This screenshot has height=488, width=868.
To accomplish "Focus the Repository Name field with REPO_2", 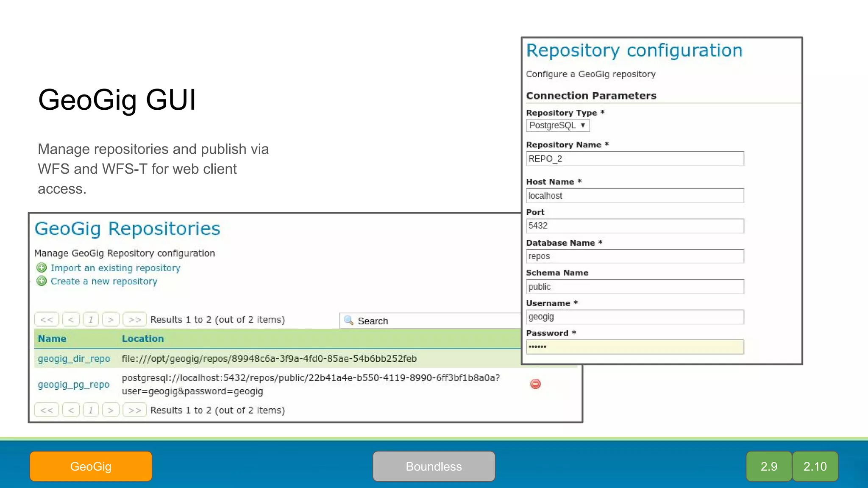I will (x=635, y=158).
